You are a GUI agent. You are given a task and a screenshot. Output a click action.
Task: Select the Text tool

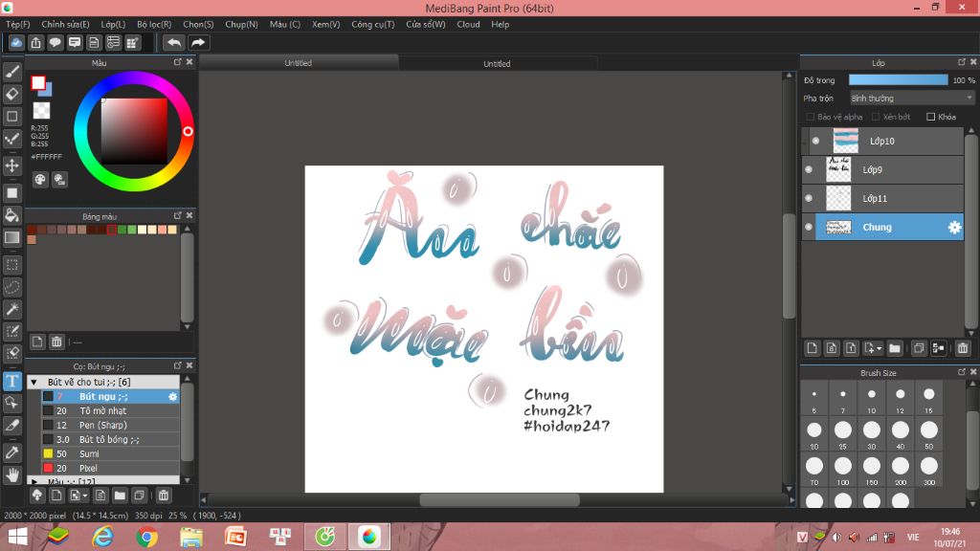[11, 381]
